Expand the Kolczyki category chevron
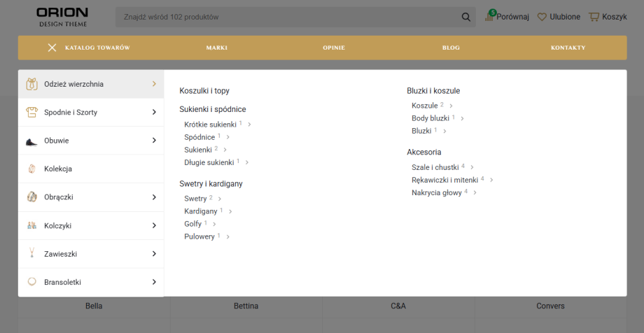Image resolution: width=644 pixels, height=333 pixels. (x=154, y=226)
